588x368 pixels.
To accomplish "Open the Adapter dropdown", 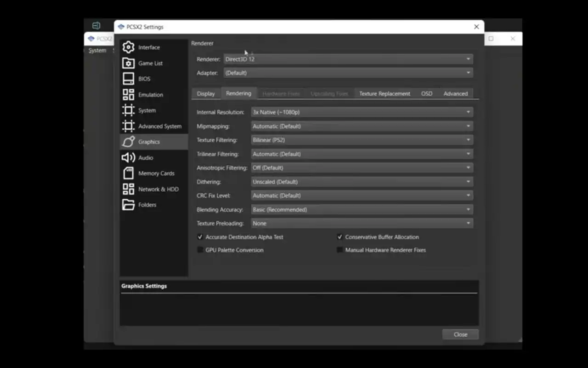I will (348, 73).
